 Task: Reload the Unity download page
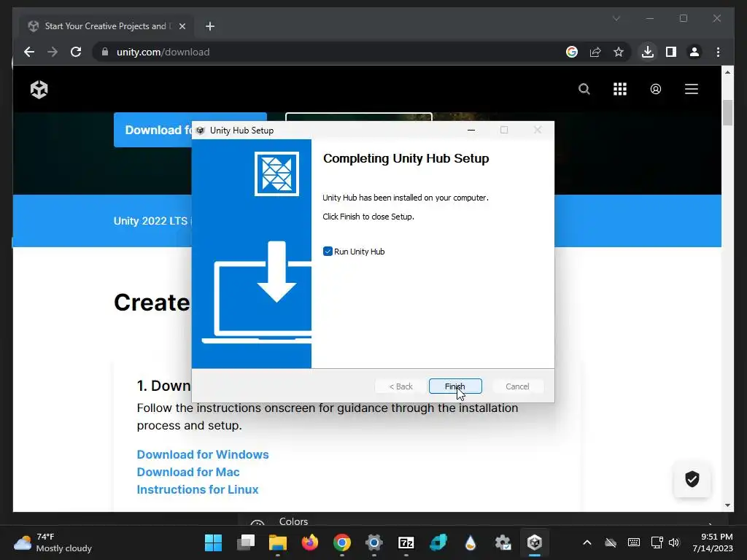[76, 52]
